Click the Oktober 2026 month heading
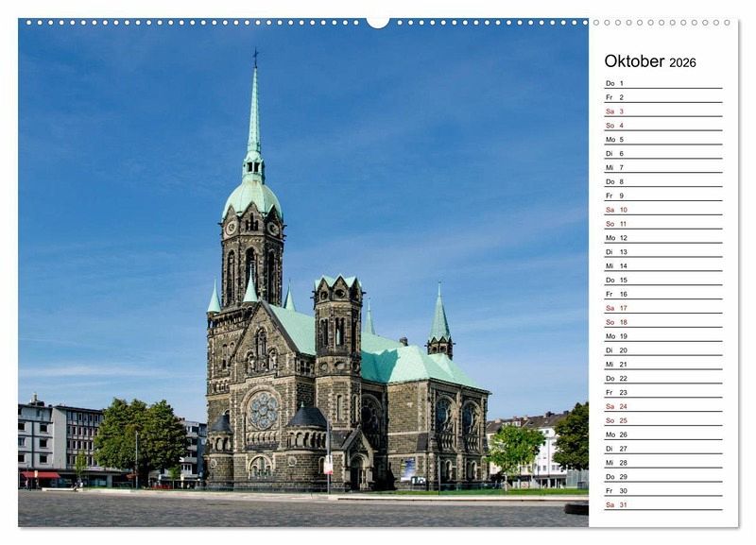Screen dimensions: 756x545 650,61
